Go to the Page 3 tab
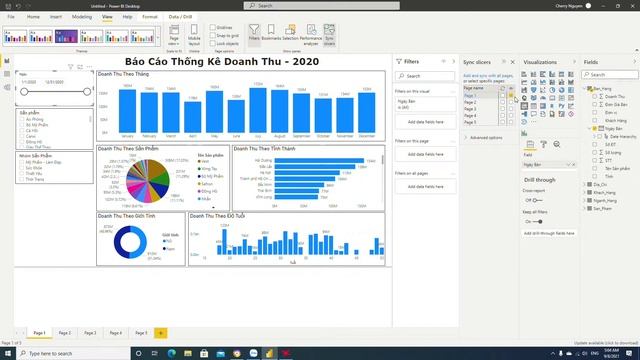Viewport: 640px width, 360px height. pyautogui.click(x=90, y=333)
